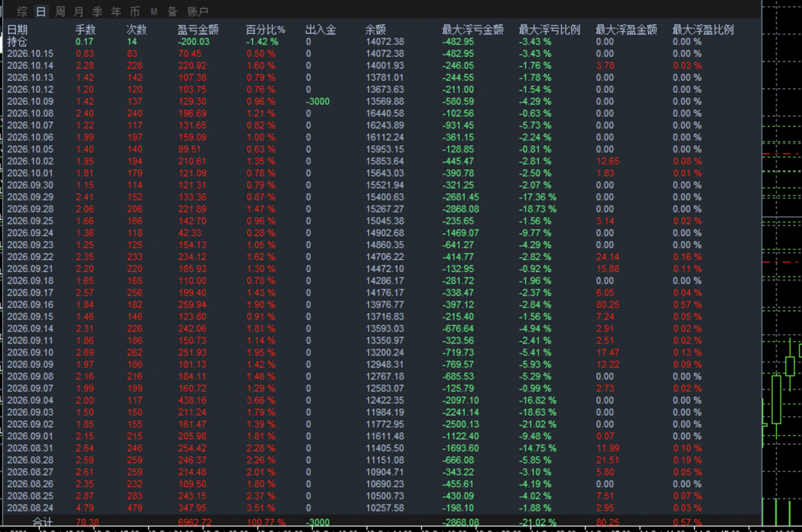This screenshot has width=802, height=532.
Task: Click the 最大浮亏比例 column header
Action: click(550, 29)
